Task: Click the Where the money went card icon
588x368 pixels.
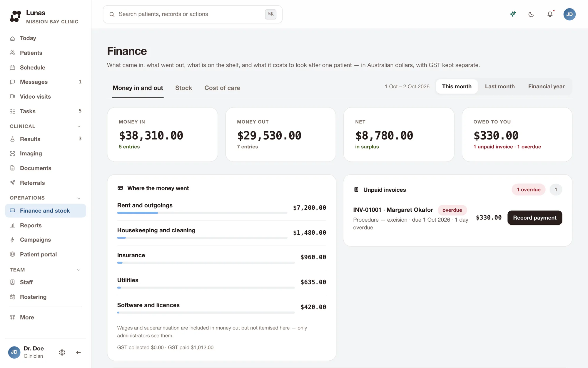Action: point(120,188)
